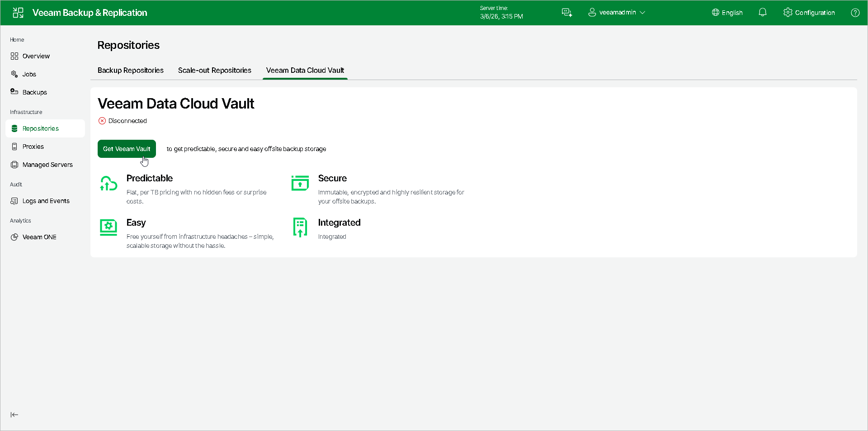Viewport: 868px width, 431px height.
Task: Open the Backups section
Action: tap(35, 92)
